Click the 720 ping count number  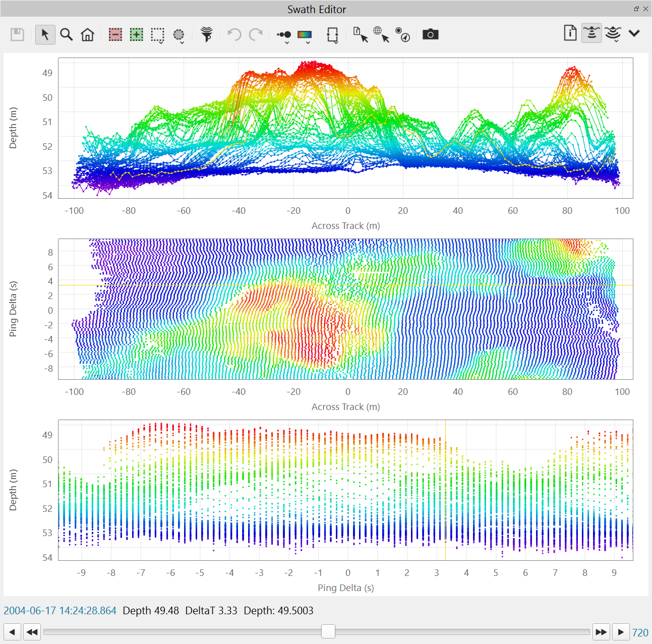640,632
